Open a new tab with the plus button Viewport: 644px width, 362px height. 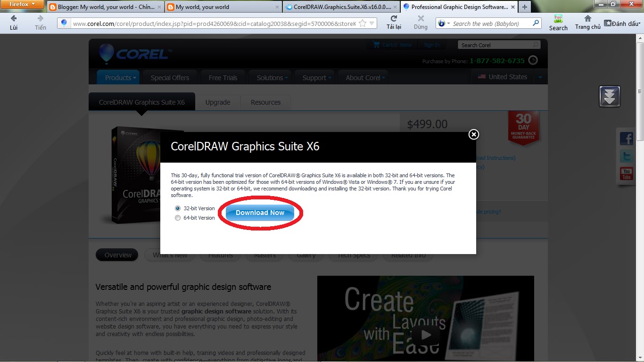524,7
